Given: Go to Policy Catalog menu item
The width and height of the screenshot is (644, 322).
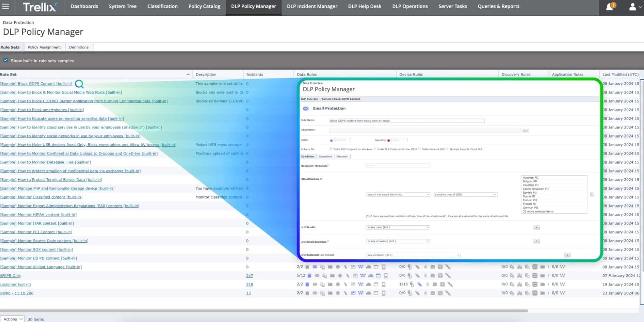Looking at the screenshot, I should pyautogui.click(x=204, y=6).
